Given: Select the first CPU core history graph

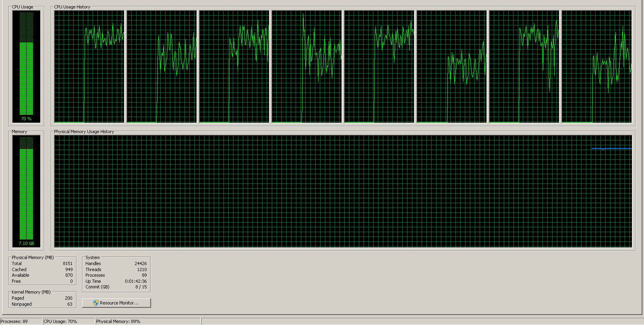Looking at the screenshot, I should 89,66.
